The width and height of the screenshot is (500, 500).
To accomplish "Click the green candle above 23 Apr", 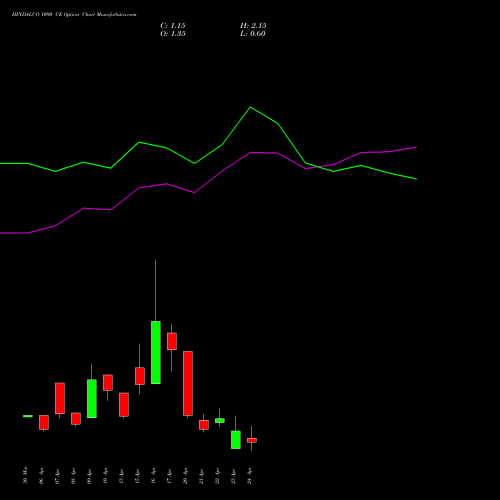I will click(236, 440).
